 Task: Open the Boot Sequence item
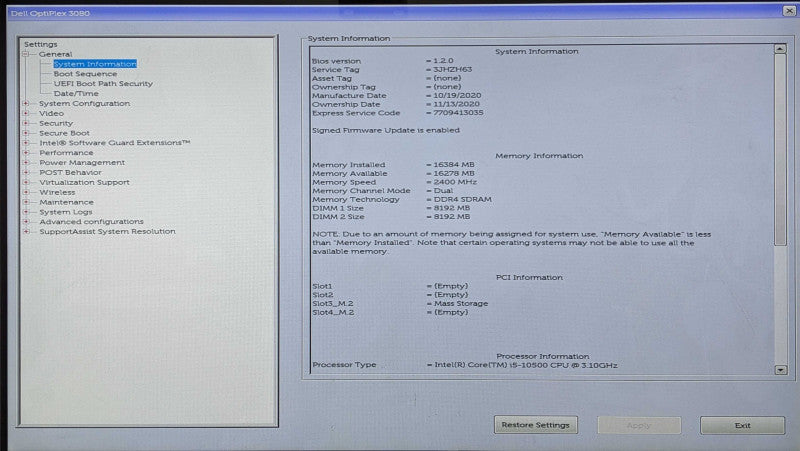(85, 73)
